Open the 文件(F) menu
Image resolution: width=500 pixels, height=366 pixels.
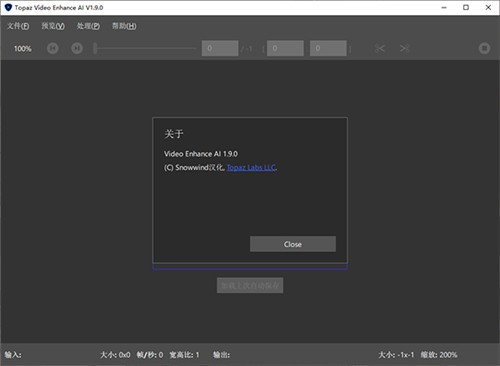[x=18, y=26]
